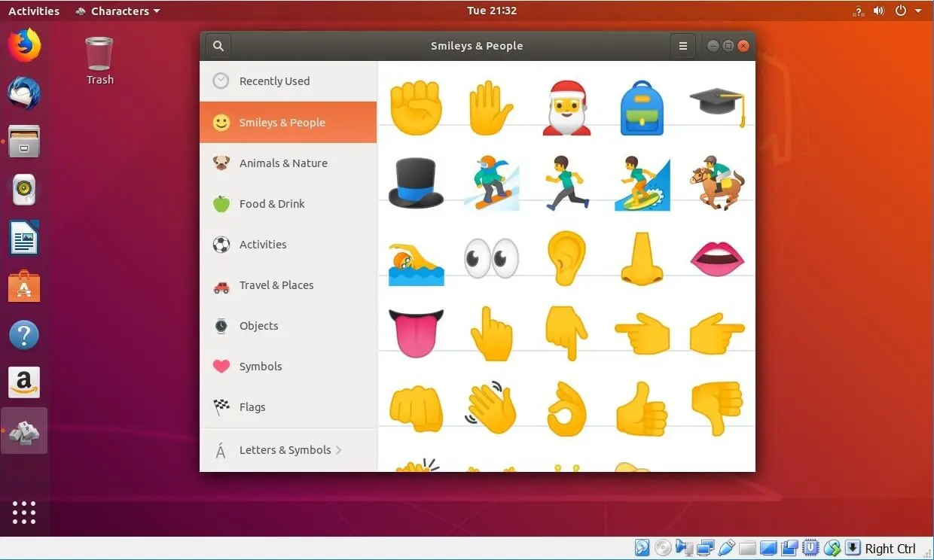Pick the nose emoji
The height and width of the screenshot is (560, 934).
click(642, 258)
